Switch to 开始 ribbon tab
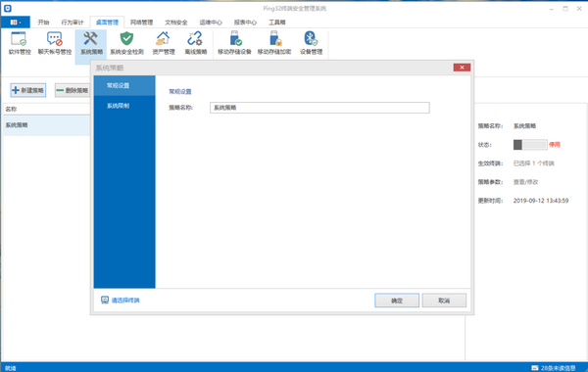This screenshot has height=372, width=588. coord(43,23)
